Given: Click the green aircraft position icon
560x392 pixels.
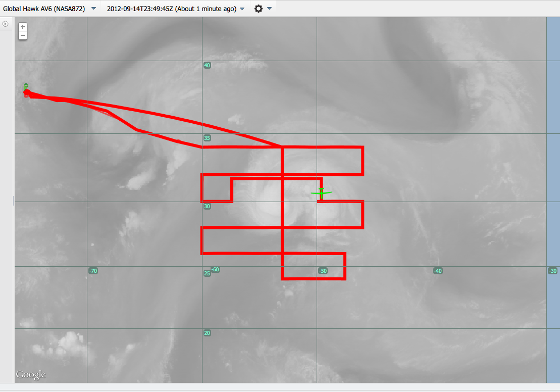Looking at the screenshot, I should tap(321, 192).
